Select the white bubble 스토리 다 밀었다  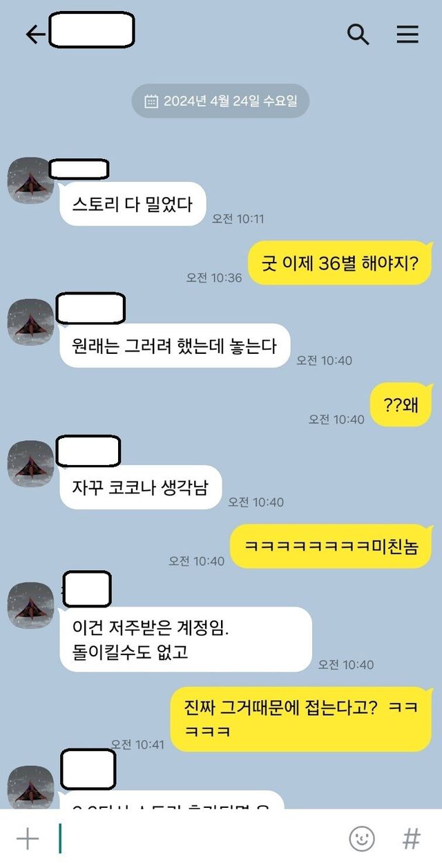tap(133, 204)
